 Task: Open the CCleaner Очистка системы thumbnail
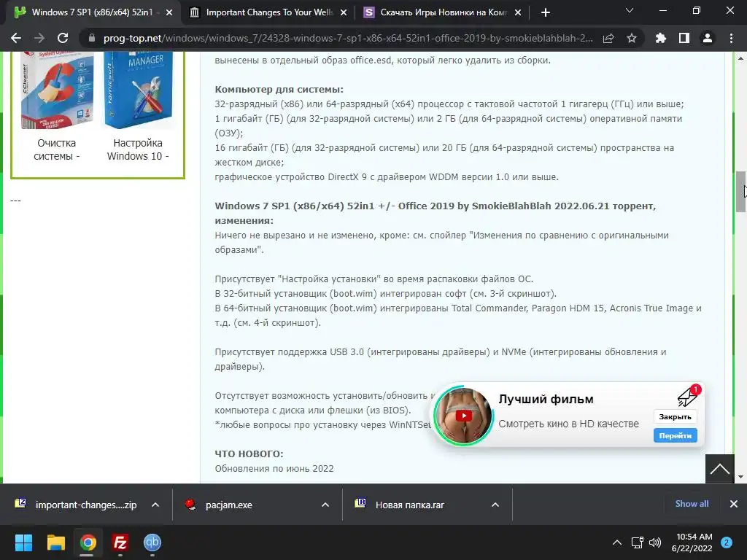tap(57, 90)
